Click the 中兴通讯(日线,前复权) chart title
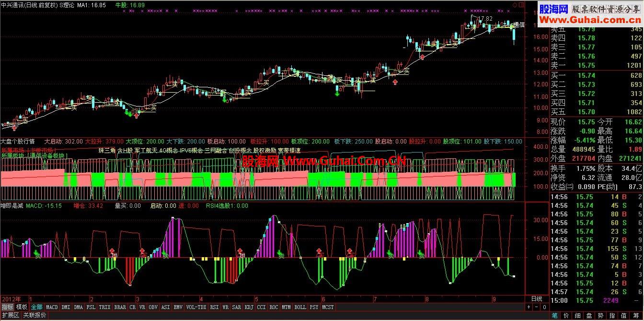 tap(29, 5)
